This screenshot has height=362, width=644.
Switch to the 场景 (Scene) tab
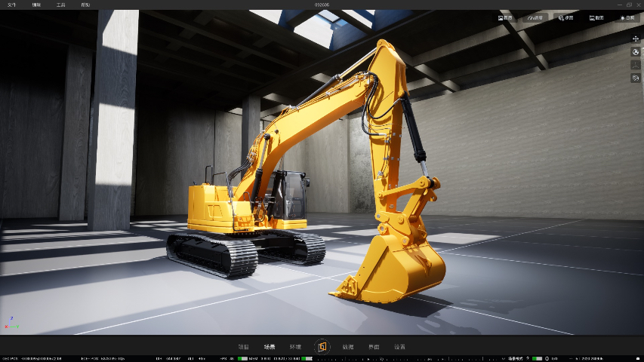click(270, 347)
